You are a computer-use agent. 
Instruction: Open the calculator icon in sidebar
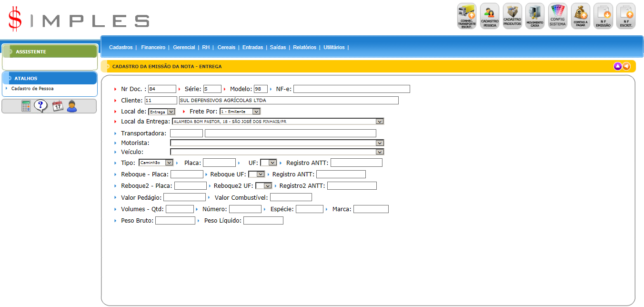click(26, 106)
